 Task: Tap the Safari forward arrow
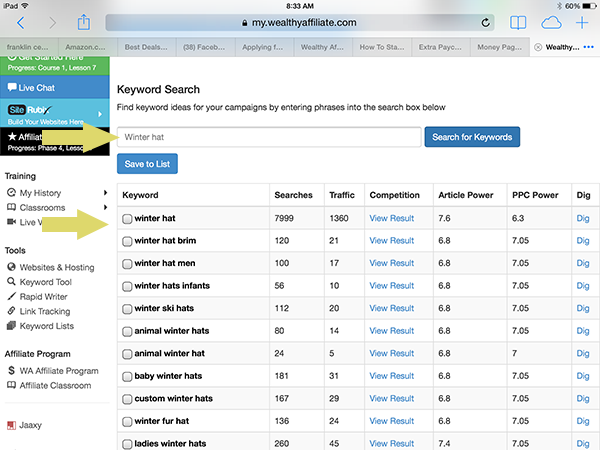pyautogui.click(x=52, y=23)
